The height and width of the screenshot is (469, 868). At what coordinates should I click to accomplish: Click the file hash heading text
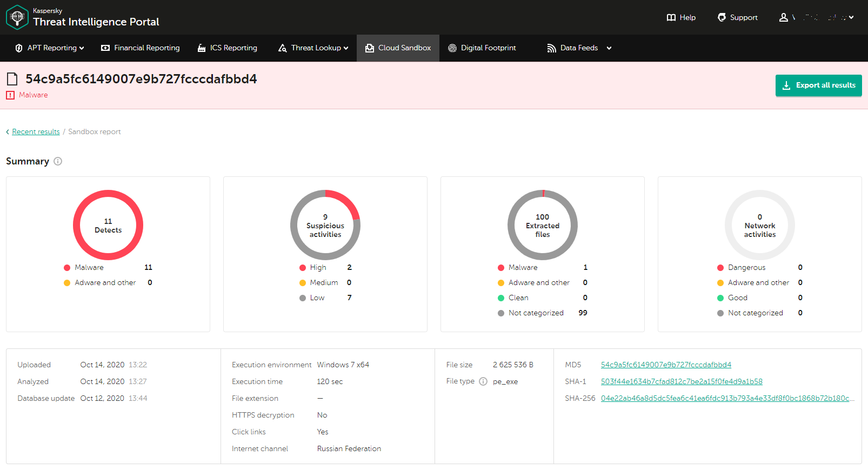point(141,79)
